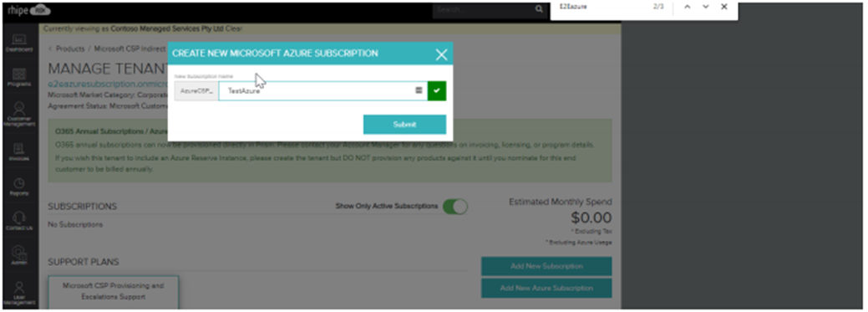Viewport: 868px width, 312px height.
Task: Click the search magnifier icon
Action: click(x=539, y=9)
